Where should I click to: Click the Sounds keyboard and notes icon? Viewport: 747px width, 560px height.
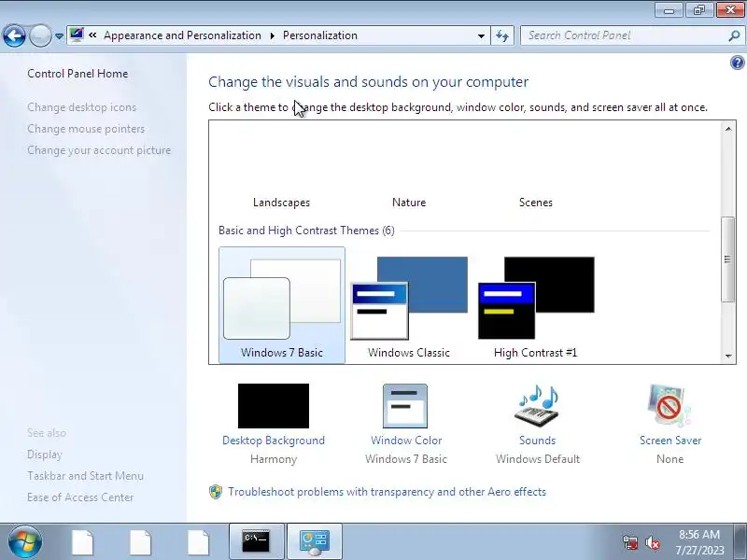pyautogui.click(x=538, y=406)
